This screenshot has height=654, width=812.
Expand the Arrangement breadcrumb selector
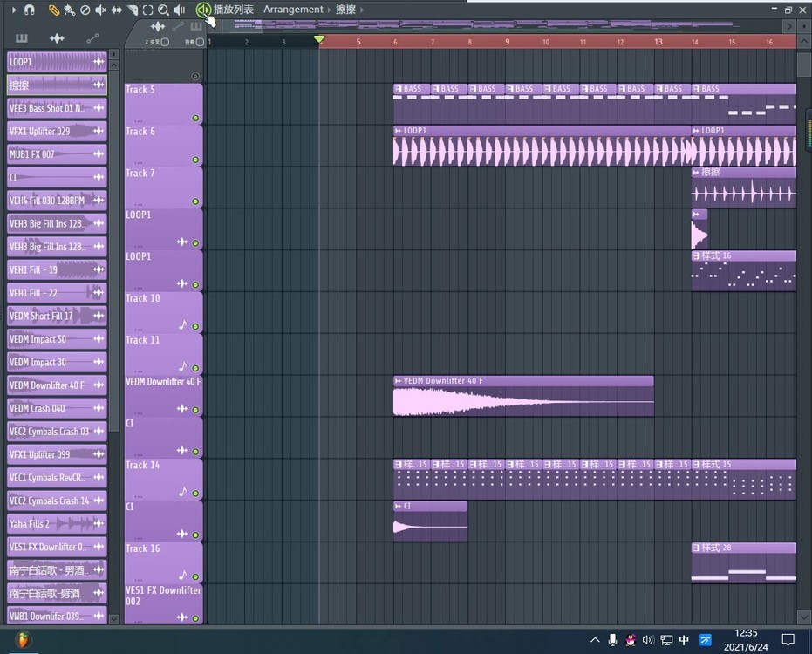coord(329,10)
